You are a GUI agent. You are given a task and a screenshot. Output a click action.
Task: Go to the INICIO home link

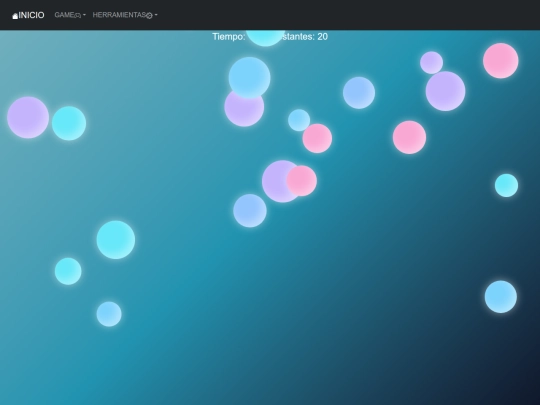click(x=28, y=15)
